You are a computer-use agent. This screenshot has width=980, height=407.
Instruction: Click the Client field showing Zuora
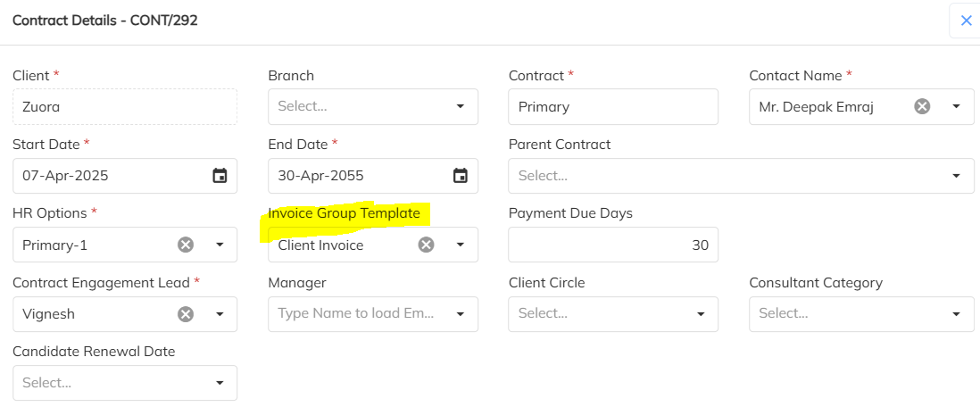pyautogui.click(x=124, y=106)
